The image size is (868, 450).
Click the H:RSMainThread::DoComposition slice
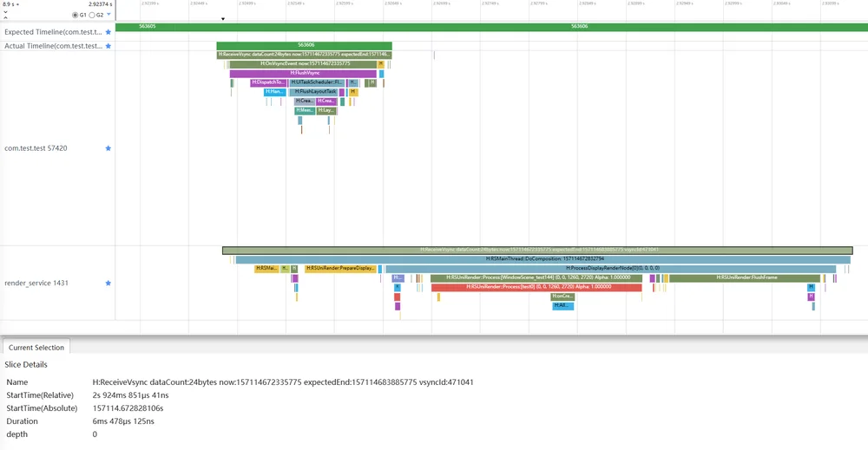pyautogui.click(x=543, y=258)
